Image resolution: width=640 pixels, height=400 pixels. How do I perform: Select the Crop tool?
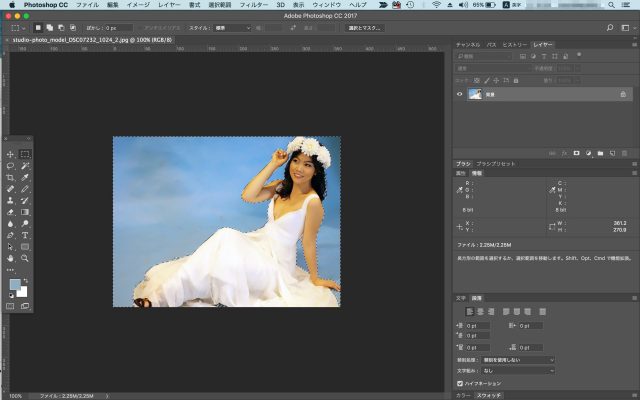click(x=10, y=177)
